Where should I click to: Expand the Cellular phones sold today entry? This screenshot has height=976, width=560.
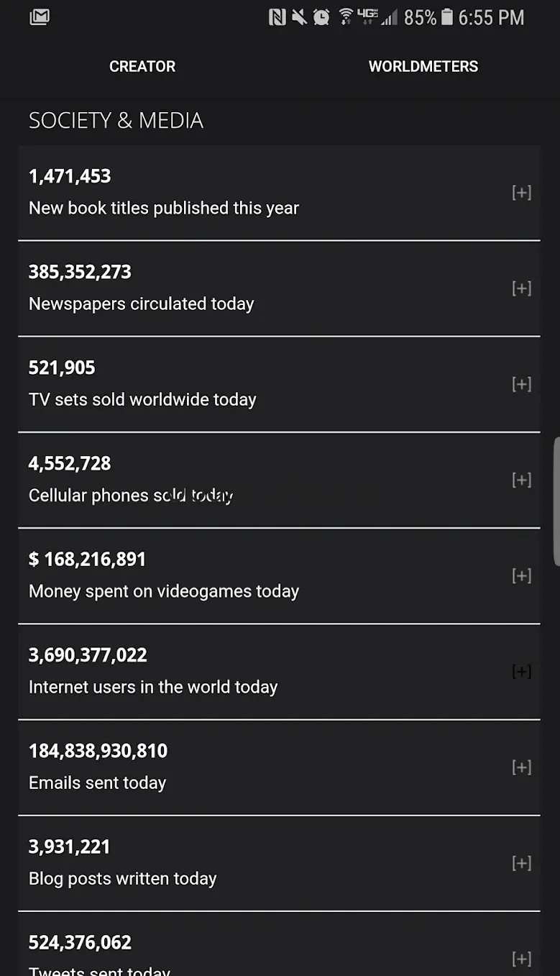[521, 480]
